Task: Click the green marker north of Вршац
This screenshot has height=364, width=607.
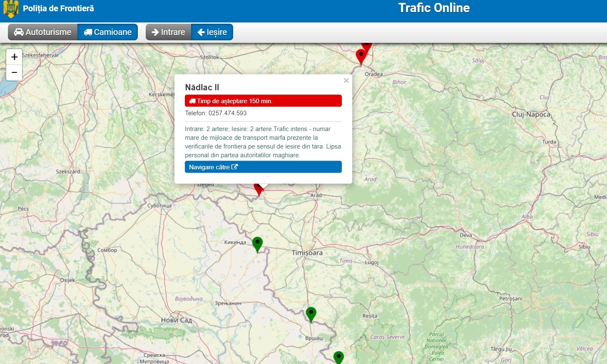Action: pos(311,314)
